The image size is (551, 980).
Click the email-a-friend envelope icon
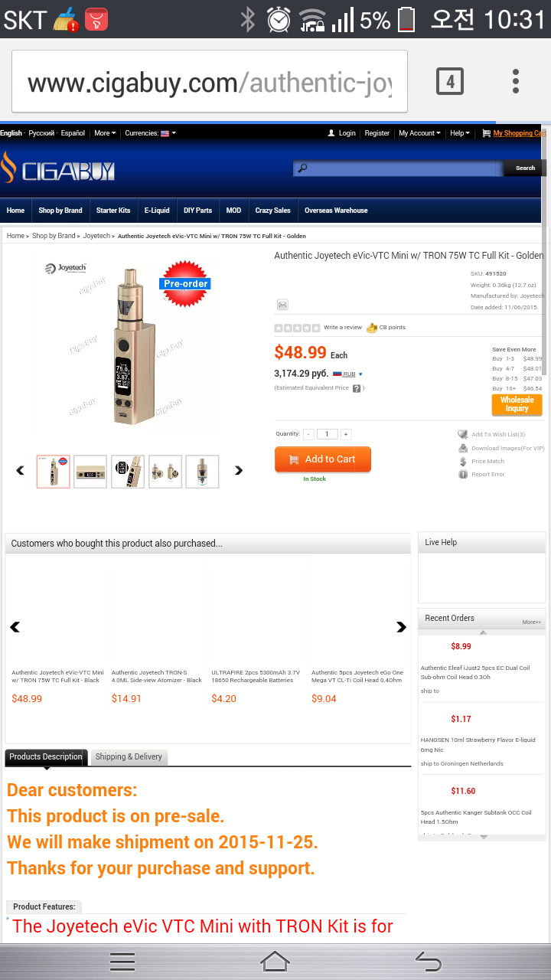coord(282,305)
